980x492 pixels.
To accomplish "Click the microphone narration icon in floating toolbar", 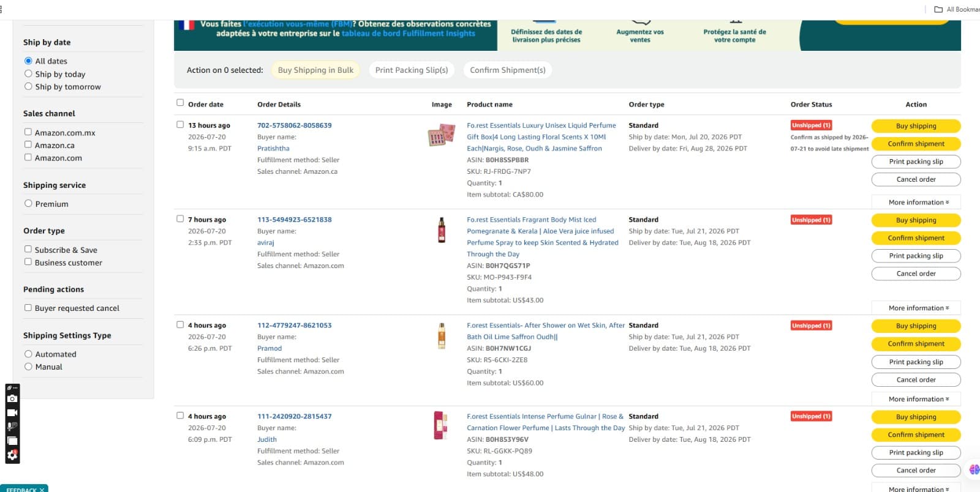I will pos(12,427).
